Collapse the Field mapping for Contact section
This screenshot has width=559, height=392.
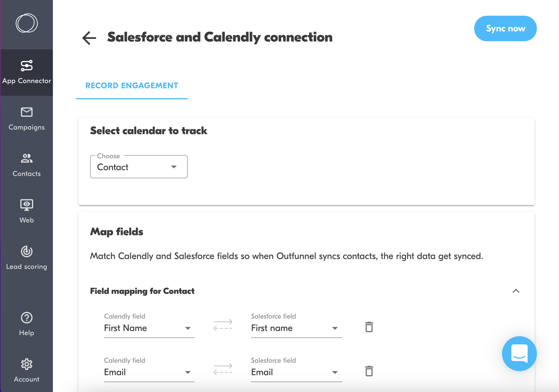tap(516, 291)
